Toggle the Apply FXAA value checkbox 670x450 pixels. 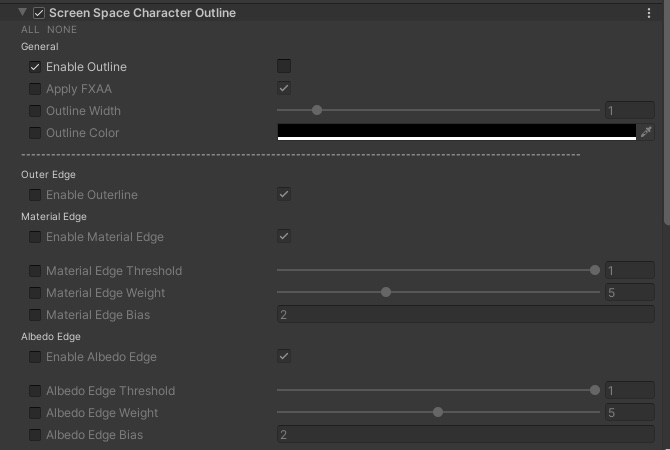284,89
